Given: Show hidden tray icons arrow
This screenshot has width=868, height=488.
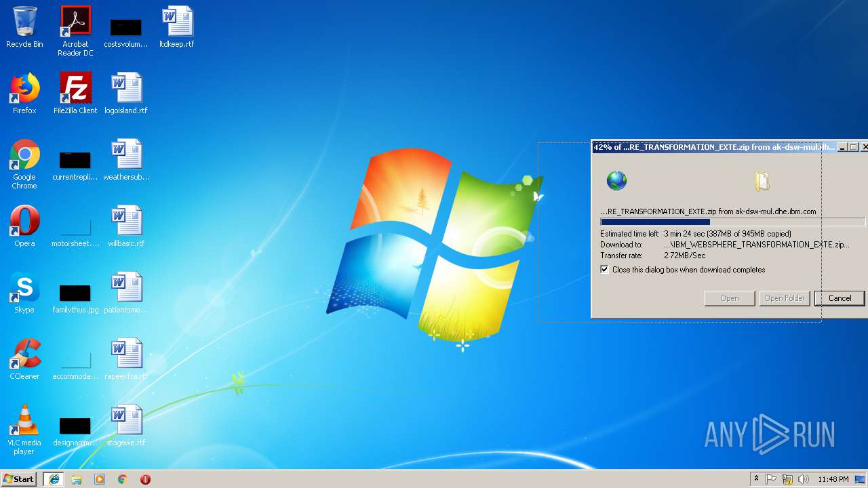Looking at the screenshot, I should click(x=756, y=479).
